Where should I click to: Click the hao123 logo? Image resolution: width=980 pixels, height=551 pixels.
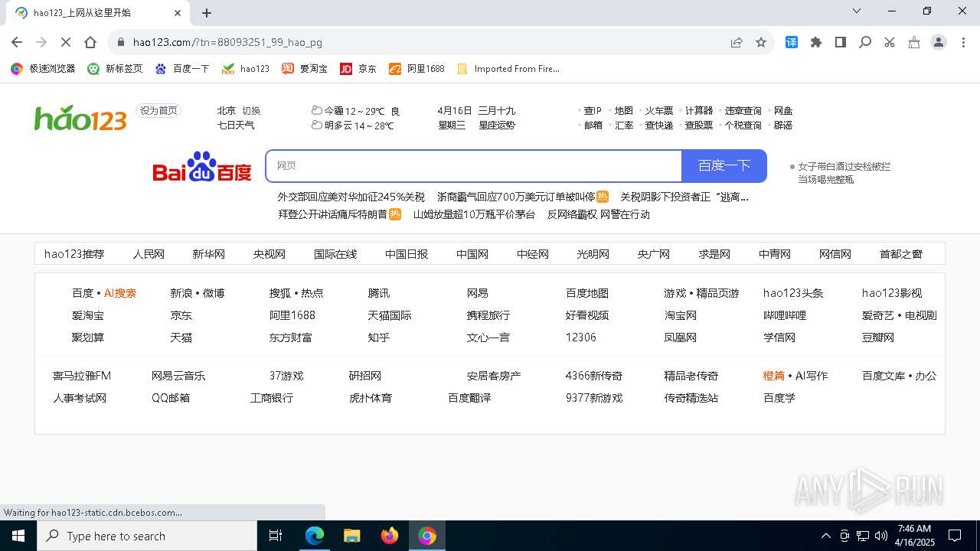pos(80,118)
